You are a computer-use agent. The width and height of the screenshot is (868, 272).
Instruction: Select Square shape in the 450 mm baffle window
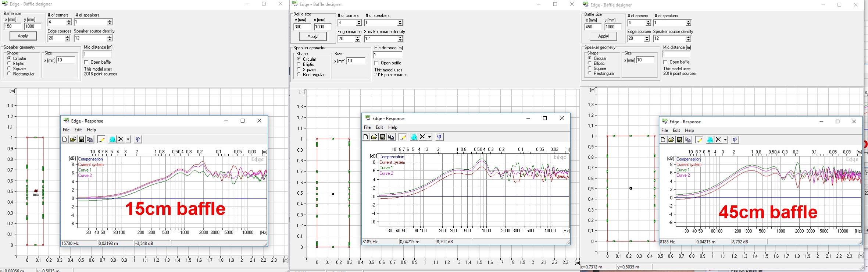pos(597,68)
